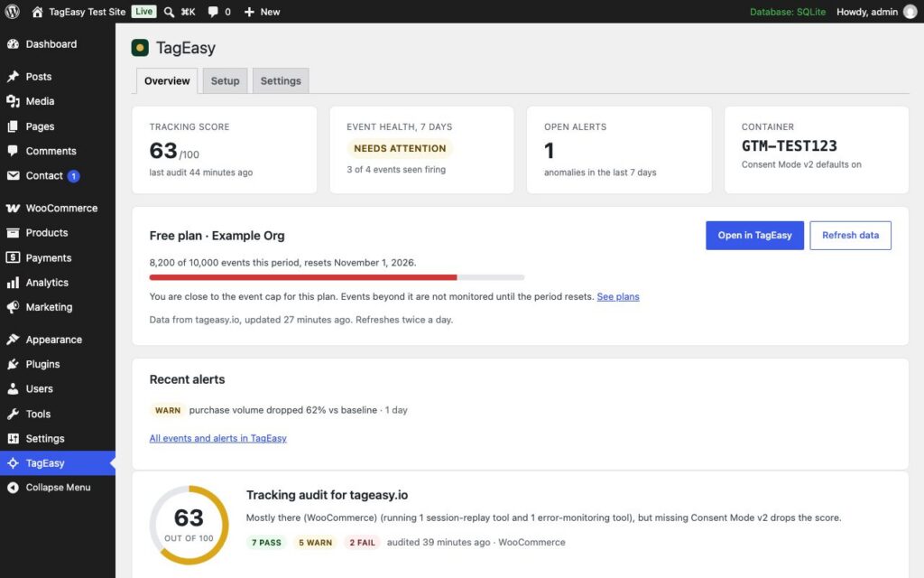Click the Analytics bar chart icon

coord(13,283)
